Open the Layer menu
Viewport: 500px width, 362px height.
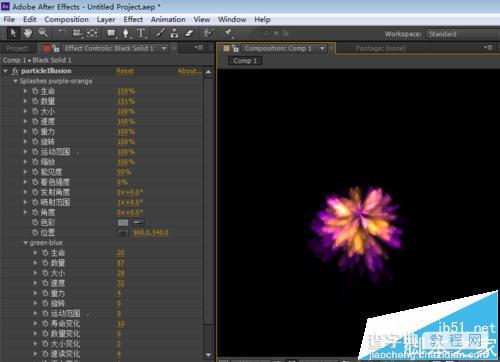tap(106, 20)
